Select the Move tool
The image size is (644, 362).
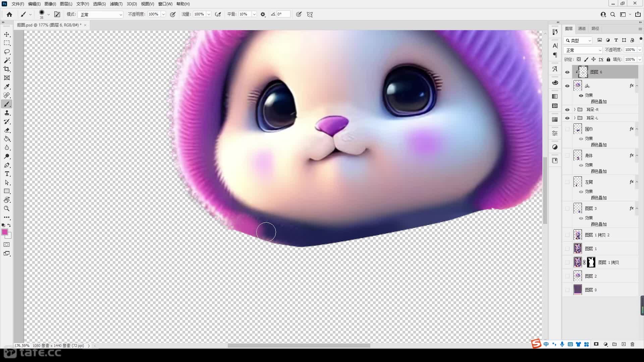(7, 35)
